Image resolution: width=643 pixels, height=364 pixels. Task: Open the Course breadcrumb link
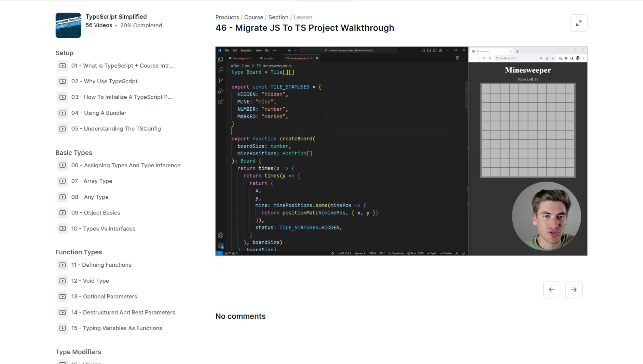(x=254, y=17)
